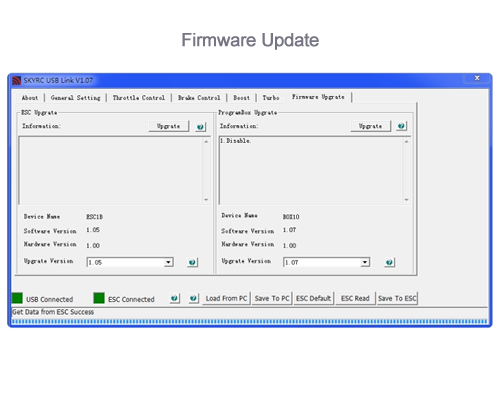Click green USB Connected status indicator

(17, 298)
